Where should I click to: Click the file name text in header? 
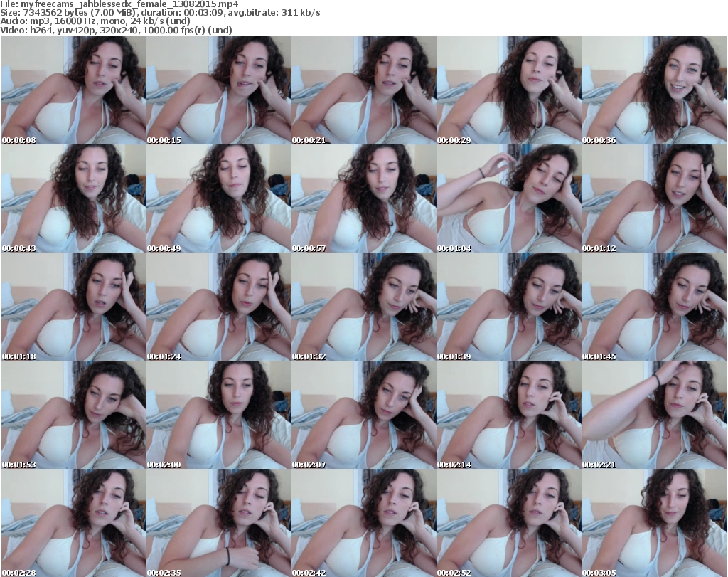[x=124, y=4]
